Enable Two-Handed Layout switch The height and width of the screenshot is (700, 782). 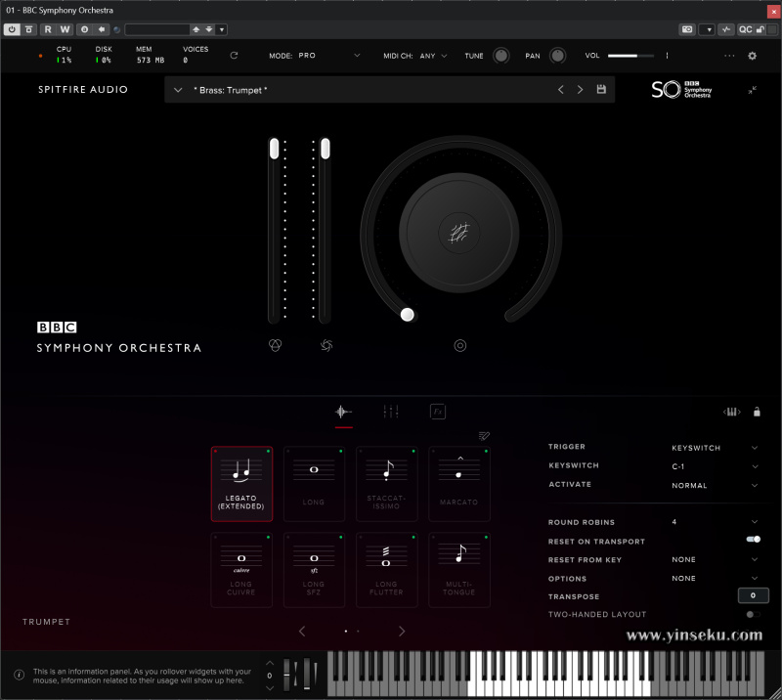[x=753, y=614]
